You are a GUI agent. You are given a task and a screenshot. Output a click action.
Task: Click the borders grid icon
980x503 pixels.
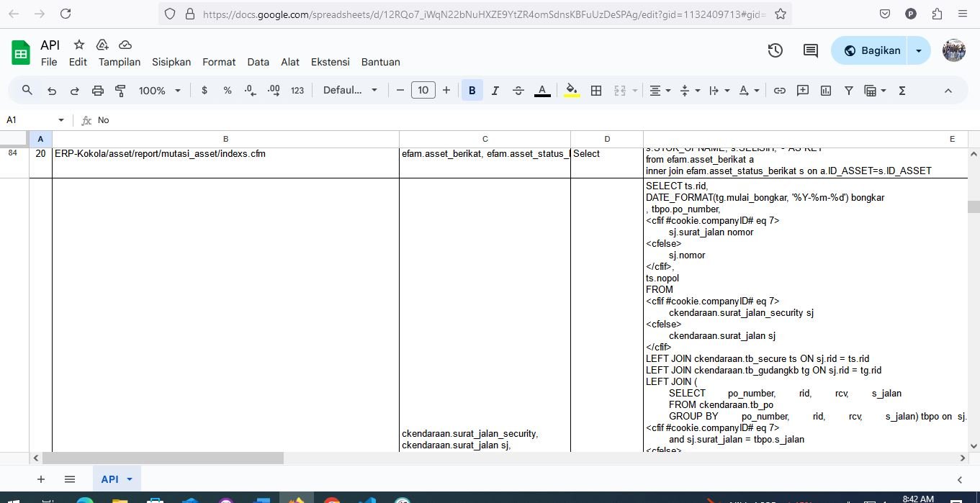596,91
